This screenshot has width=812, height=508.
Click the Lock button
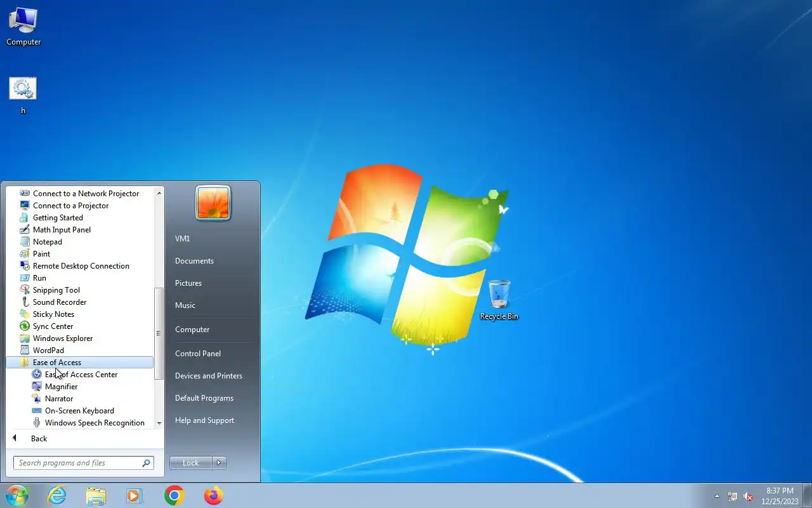(191, 463)
